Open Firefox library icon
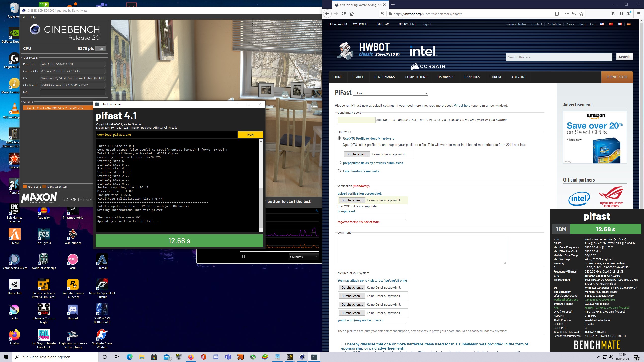Screen dimensions: 644x362 (613, 14)
